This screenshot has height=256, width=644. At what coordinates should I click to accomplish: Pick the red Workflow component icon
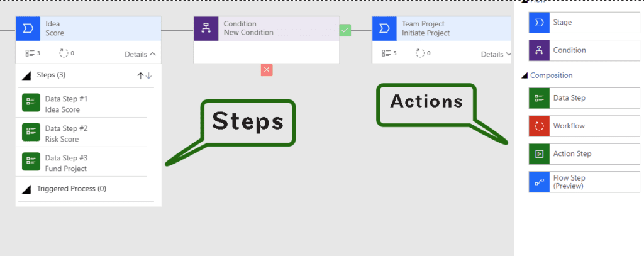pos(539,126)
